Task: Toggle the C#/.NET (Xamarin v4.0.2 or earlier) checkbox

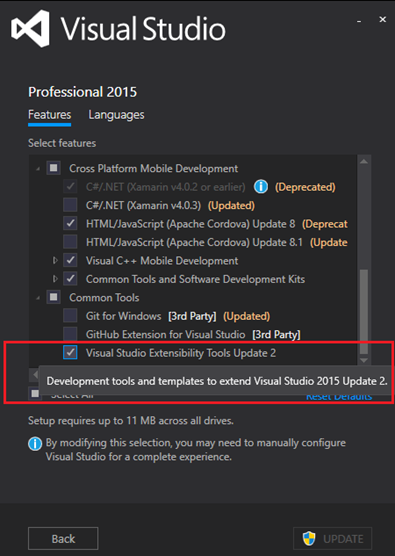Action: coord(70,187)
